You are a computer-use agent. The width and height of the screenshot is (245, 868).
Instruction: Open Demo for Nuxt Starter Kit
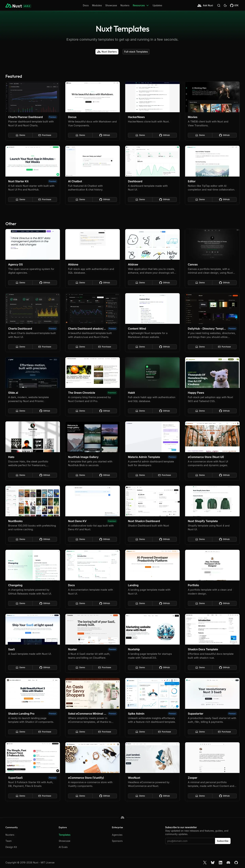coord(20,199)
